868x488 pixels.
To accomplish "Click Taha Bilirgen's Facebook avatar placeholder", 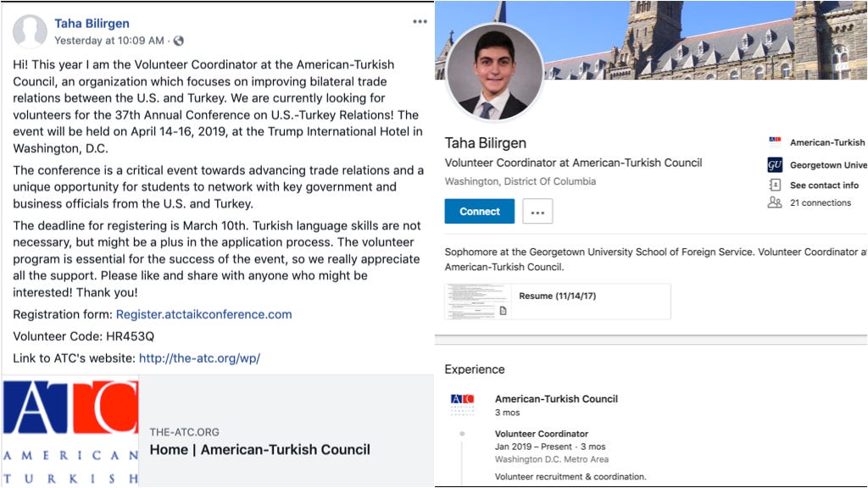I will coord(30,30).
